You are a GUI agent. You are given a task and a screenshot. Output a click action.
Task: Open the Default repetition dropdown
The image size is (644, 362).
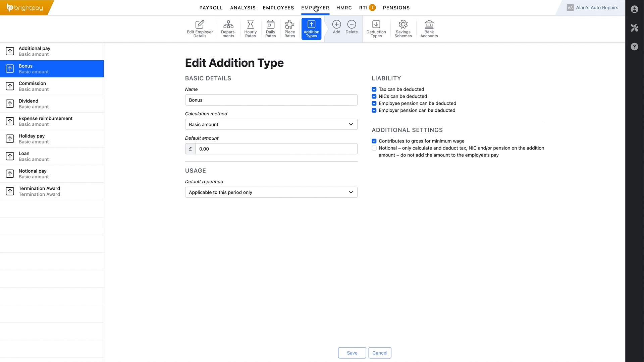271,192
